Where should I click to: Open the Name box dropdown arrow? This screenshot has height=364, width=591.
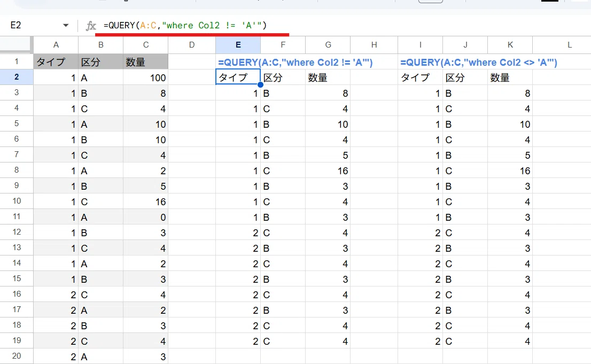(x=66, y=25)
